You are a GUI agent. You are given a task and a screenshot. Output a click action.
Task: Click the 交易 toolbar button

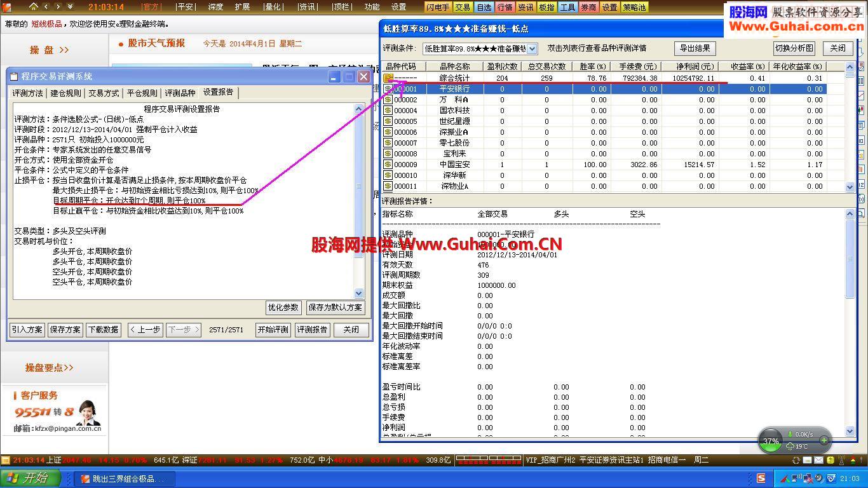click(x=463, y=7)
